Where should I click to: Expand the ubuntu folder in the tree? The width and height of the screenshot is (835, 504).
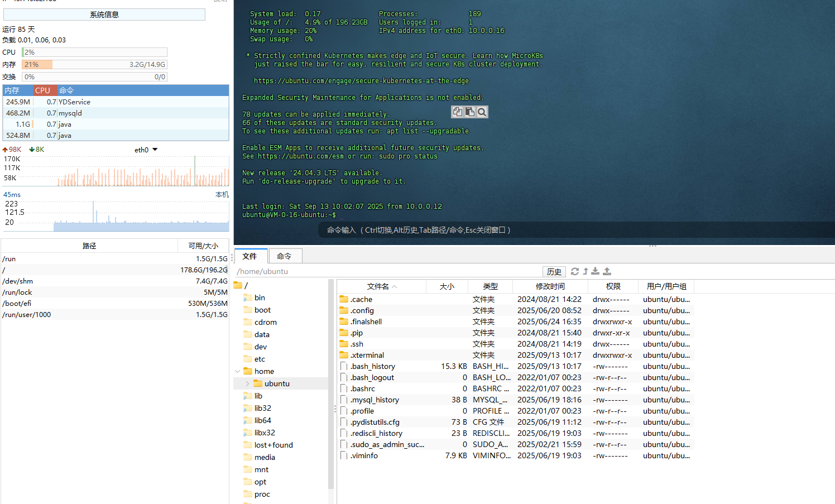(x=247, y=383)
